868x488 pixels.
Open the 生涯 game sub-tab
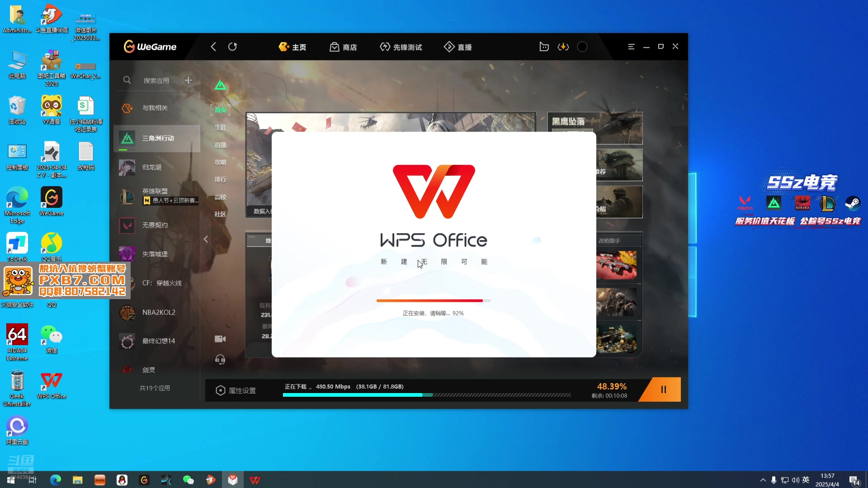pos(220,127)
